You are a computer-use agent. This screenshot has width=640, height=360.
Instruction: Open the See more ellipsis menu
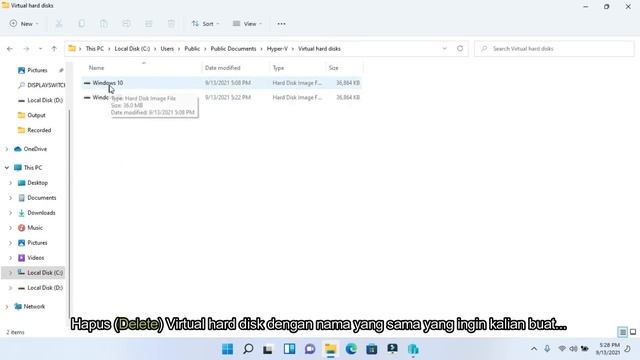(282, 24)
